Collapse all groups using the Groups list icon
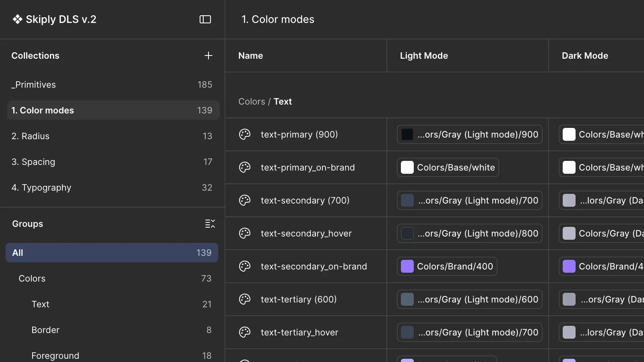Viewport: 644px width, 362px height. point(210,224)
